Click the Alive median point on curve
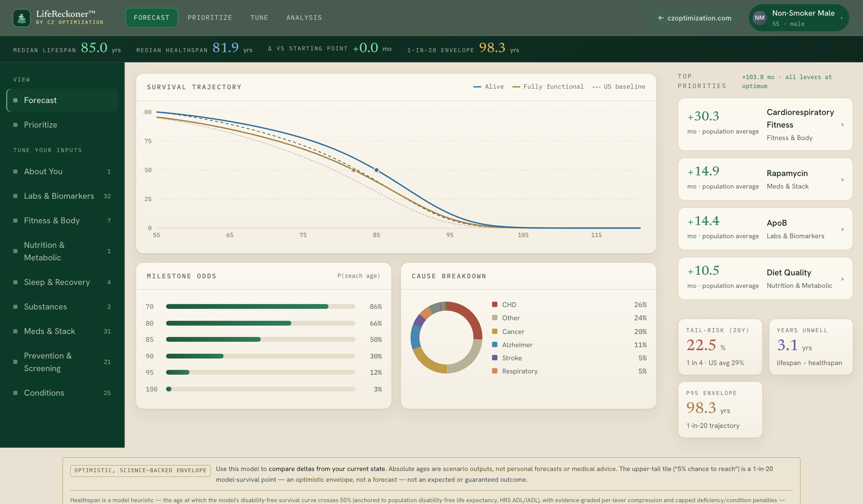This screenshot has height=504, width=863. tap(376, 170)
